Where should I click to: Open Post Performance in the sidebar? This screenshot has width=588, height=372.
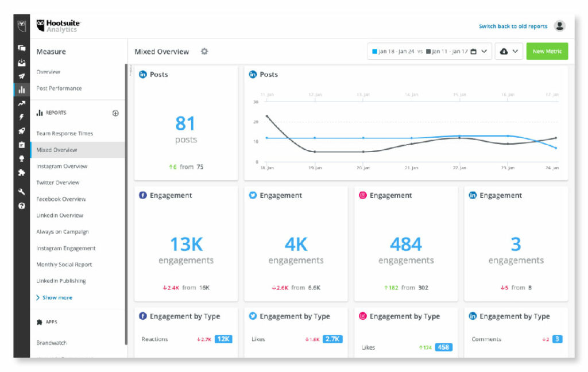(59, 88)
